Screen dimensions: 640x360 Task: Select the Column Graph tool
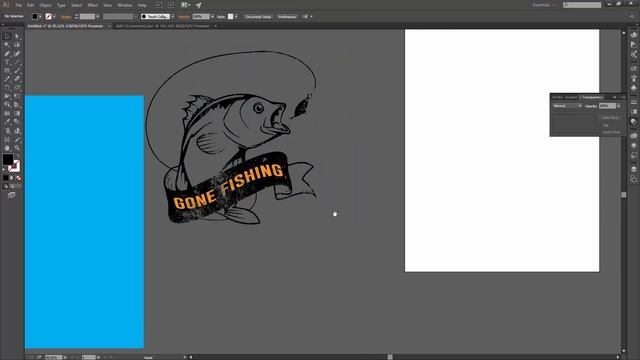17,131
